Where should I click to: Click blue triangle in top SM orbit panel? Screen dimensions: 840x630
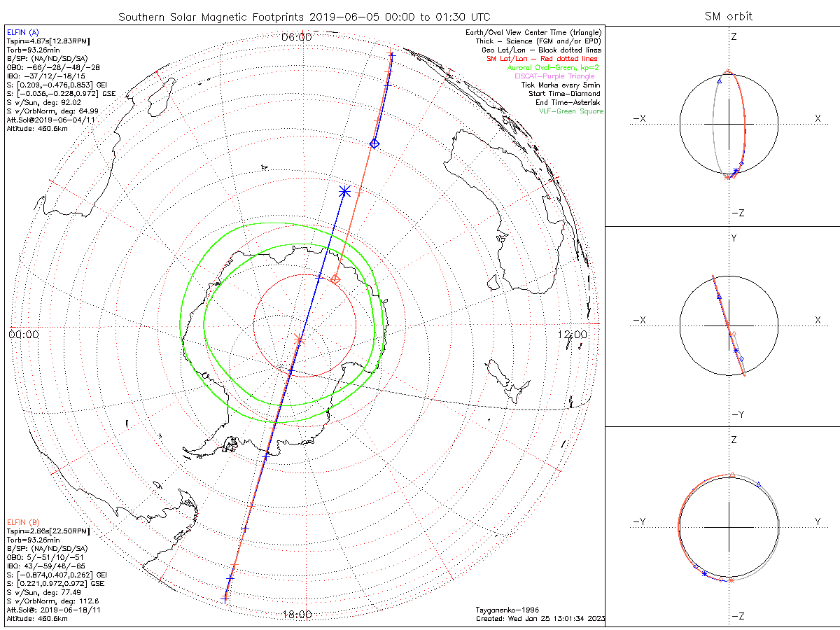click(719, 81)
